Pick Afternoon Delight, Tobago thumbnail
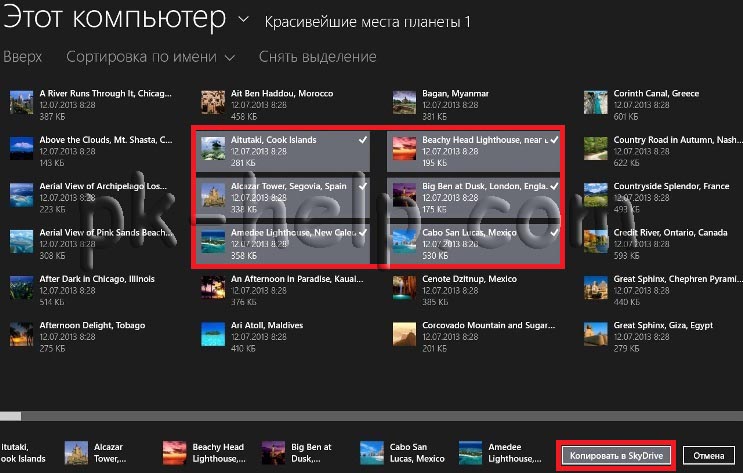Image resolution: width=743 pixels, height=473 pixels. coord(22,334)
